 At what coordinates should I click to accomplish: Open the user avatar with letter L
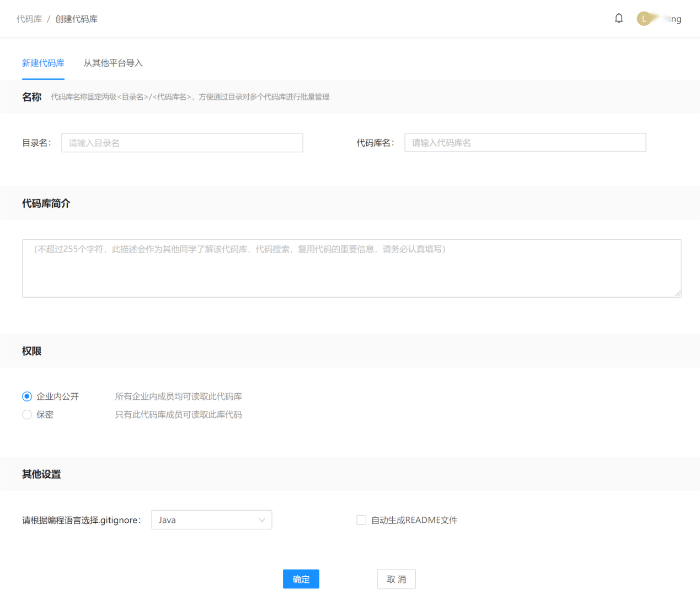pos(644,19)
